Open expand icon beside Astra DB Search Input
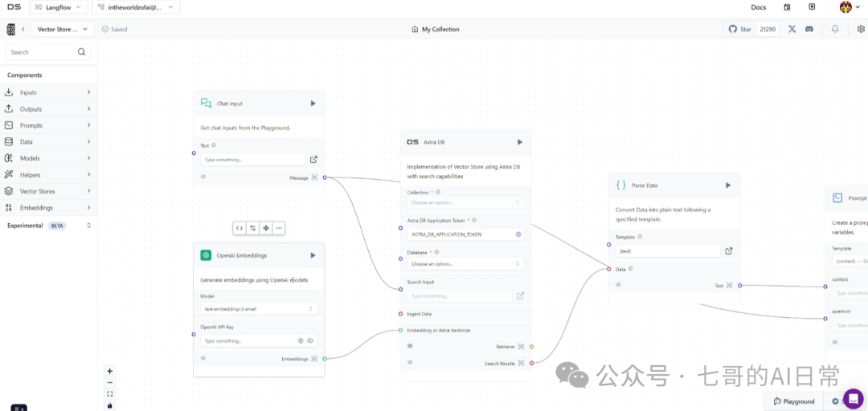868x411 pixels. 520,296
